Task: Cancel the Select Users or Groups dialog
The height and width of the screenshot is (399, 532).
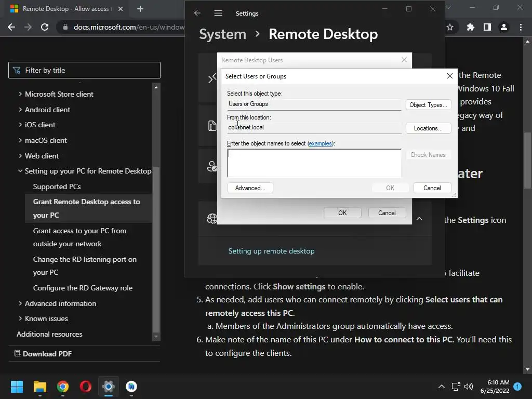Action: pos(432,188)
